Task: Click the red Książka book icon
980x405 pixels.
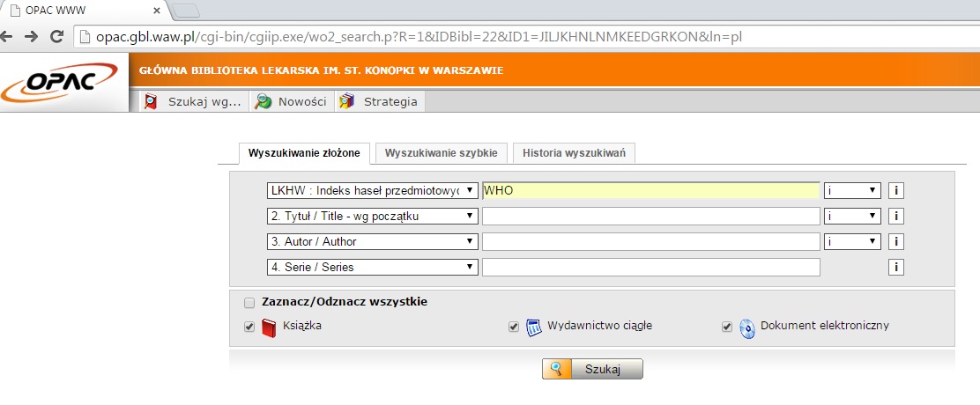Action: click(x=268, y=328)
